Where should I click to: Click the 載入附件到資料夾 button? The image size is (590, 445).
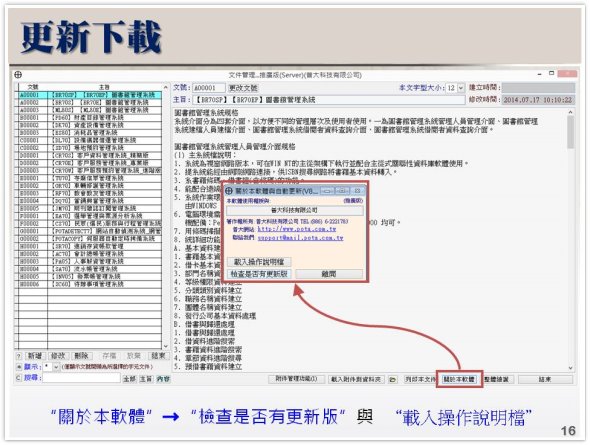tap(356, 379)
